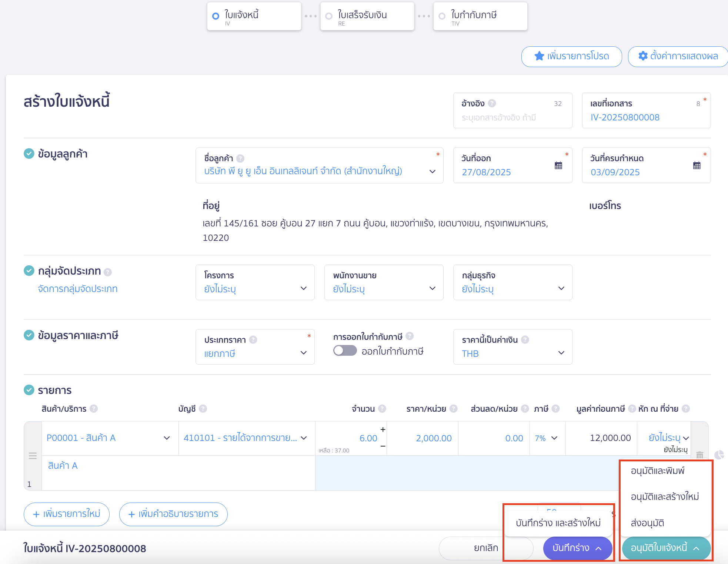
Task: Select the ใบแจ้งหนี้ IV step
Action: [x=254, y=16]
